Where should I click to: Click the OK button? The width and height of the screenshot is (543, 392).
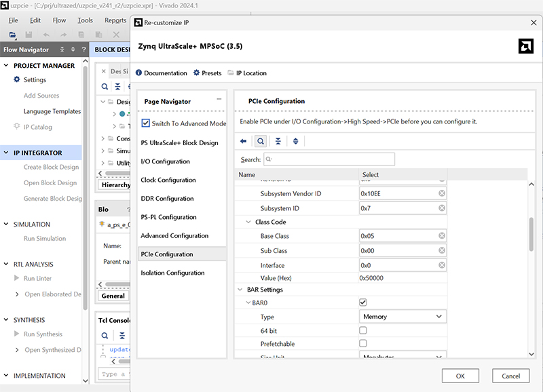[x=460, y=376]
